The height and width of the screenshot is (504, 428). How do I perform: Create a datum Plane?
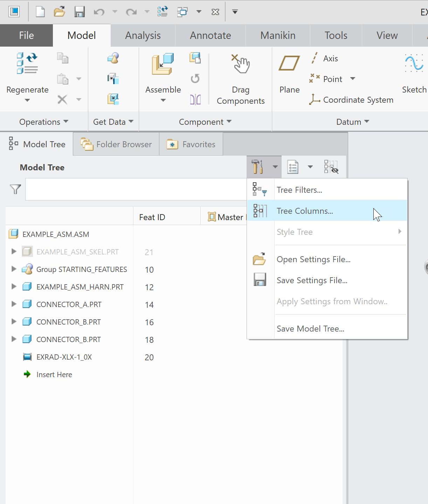(x=289, y=74)
